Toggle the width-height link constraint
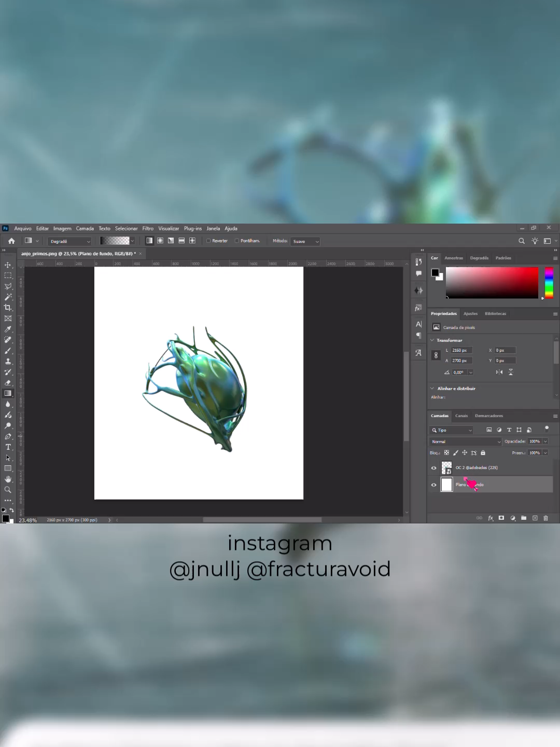The width and height of the screenshot is (560, 747). point(436,355)
